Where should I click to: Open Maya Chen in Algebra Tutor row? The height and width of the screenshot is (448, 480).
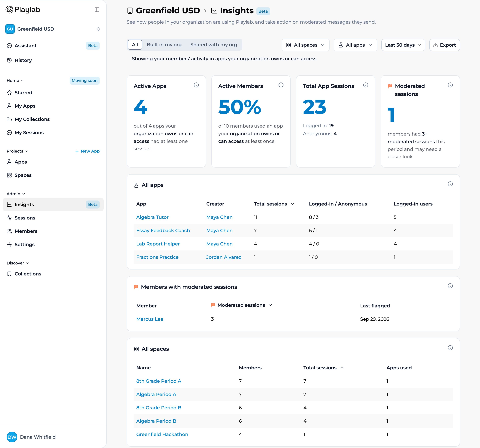pyautogui.click(x=219, y=217)
